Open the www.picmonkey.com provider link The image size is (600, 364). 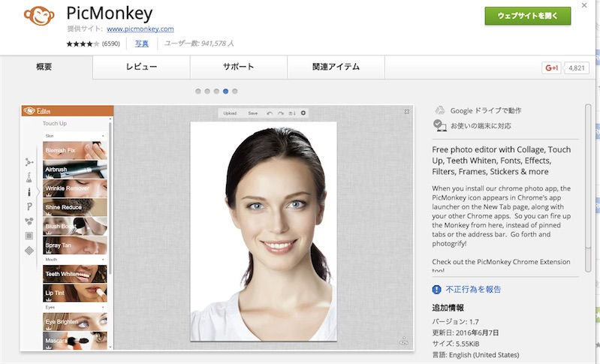pos(140,29)
